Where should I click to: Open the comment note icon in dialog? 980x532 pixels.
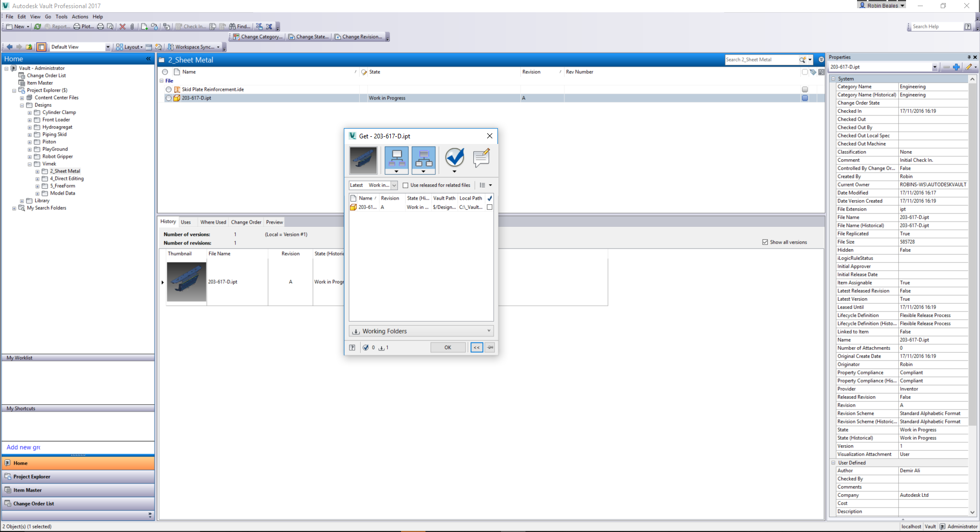click(x=481, y=158)
